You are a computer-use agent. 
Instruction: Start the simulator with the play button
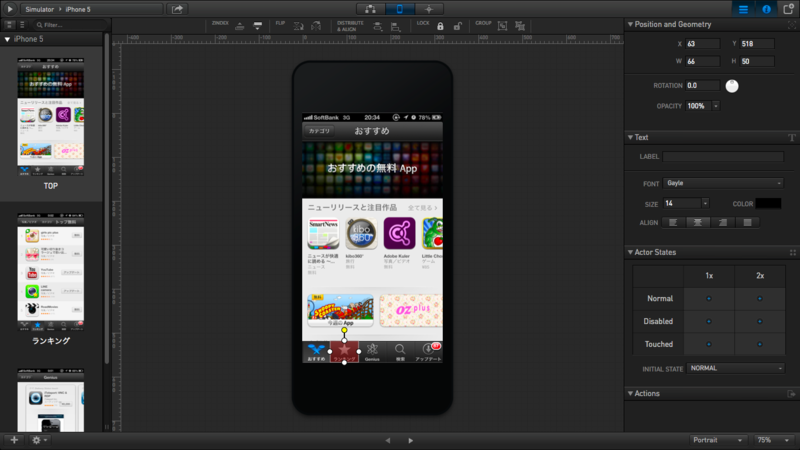pyautogui.click(x=10, y=9)
